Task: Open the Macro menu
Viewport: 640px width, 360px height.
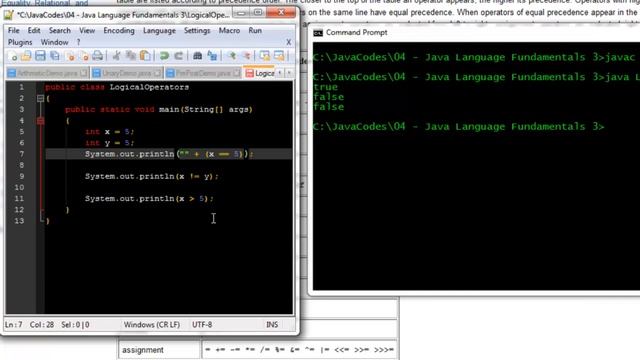Action: coord(229,31)
